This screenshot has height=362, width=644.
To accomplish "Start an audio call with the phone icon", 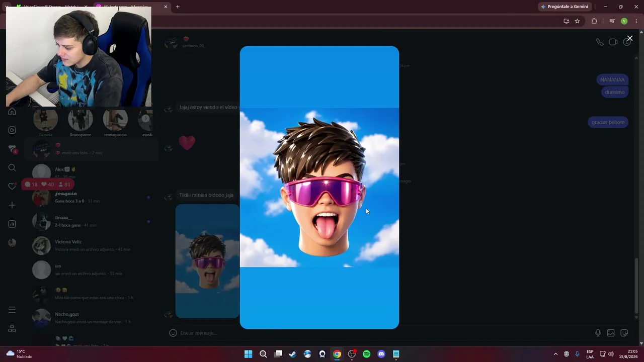I will tap(600, 42).
